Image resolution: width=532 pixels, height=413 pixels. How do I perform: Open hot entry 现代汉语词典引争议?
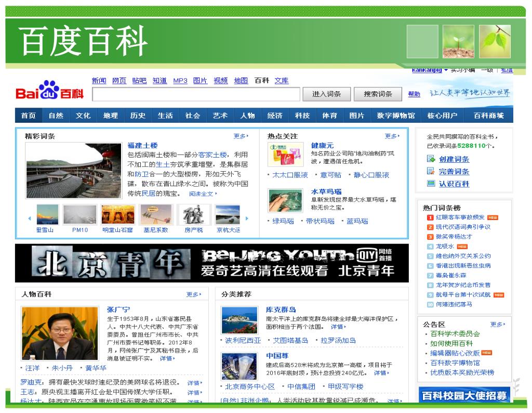(463, 227)
